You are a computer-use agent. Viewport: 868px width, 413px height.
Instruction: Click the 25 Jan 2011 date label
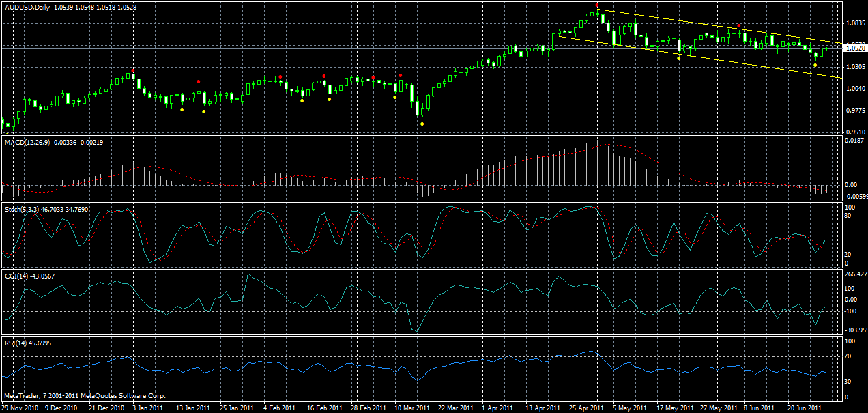pos(237,408)
